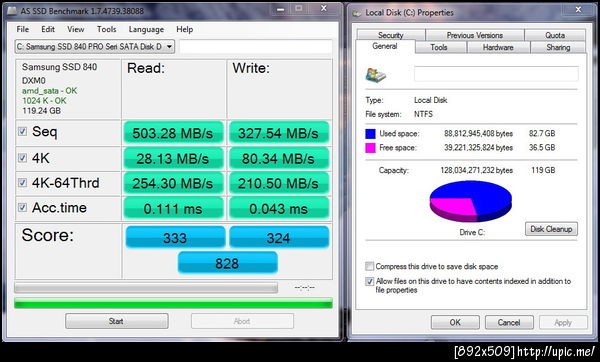Image resolution: width=600 pixels, height=362 pixels.
Task: Open the Language menu
Action: (x=146, y=29)
